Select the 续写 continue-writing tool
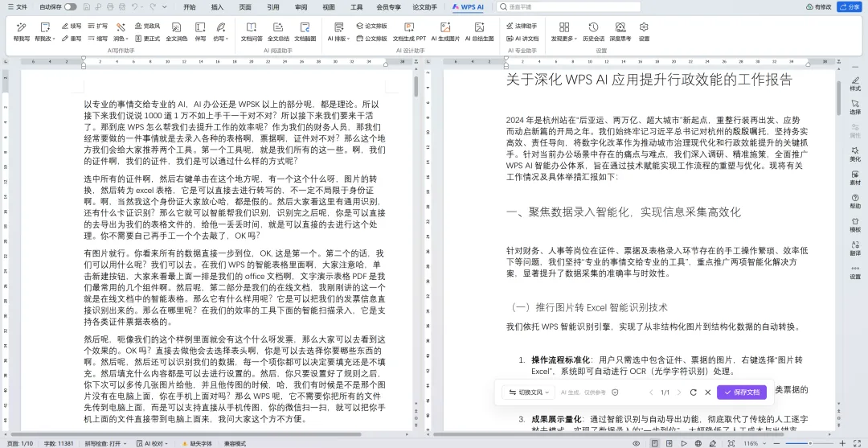Viewport: 868px width, 448px height. pyautogui.click(x=72, y=26)
